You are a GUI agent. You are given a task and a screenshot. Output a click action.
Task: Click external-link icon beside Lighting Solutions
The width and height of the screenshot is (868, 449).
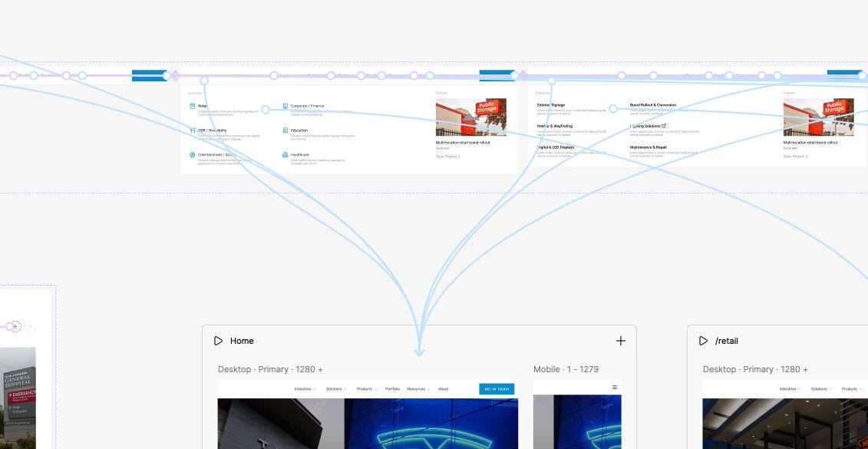coord(664,126)
